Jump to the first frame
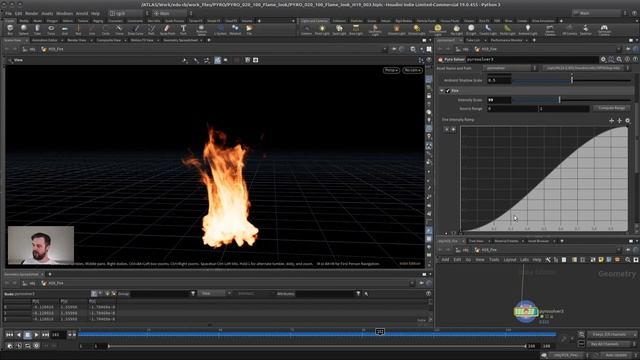This screenshot has width=640, height=360. 9,335
